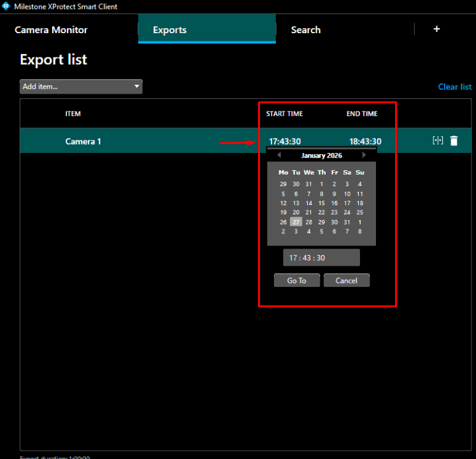This screenshot has height=459, width=476.
Task: Select highlighted date 27 in calendar
Action: click(296, 222)
